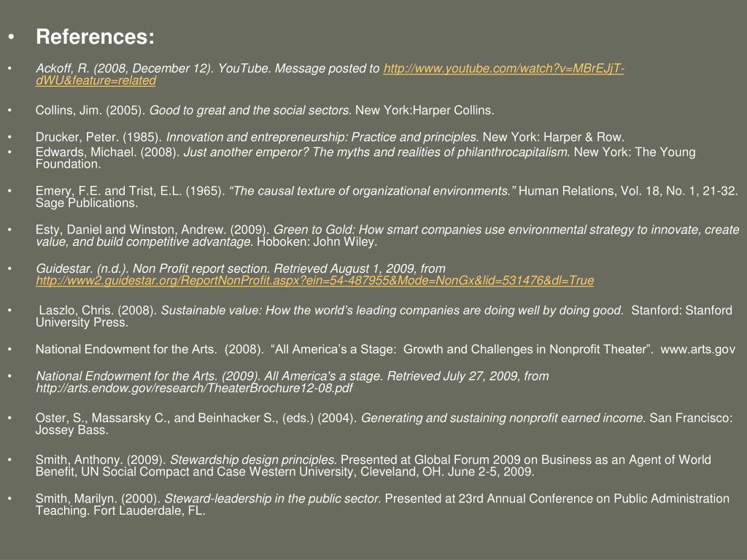Click the References heading
This screenshot has height=560, width=747.
pyautogui.click(x=96, y=36)
